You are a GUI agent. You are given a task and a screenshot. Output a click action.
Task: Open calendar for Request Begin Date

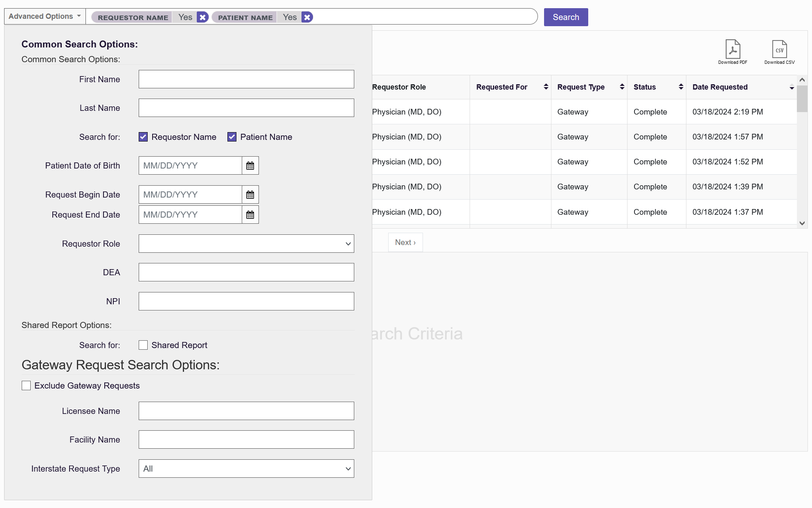[250, 195]
